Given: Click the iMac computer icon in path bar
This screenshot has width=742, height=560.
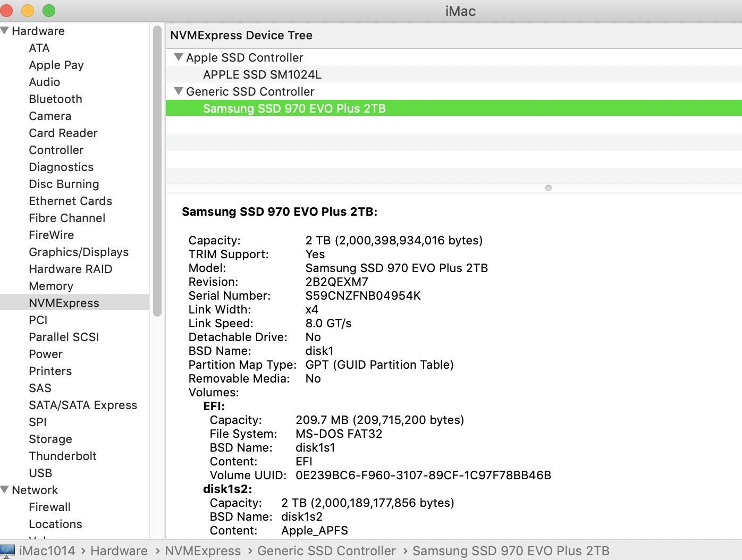Looking at the screenshot, I should point(8,551).
